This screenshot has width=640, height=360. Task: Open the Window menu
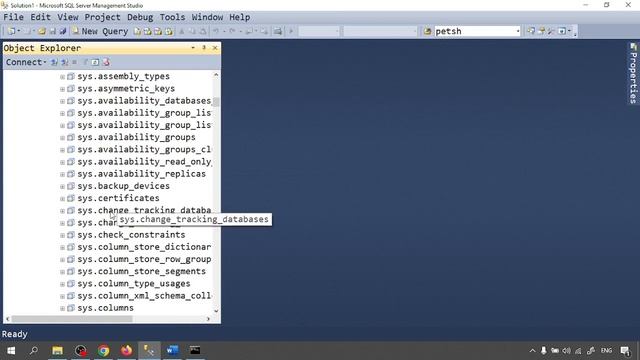[207, 17]
